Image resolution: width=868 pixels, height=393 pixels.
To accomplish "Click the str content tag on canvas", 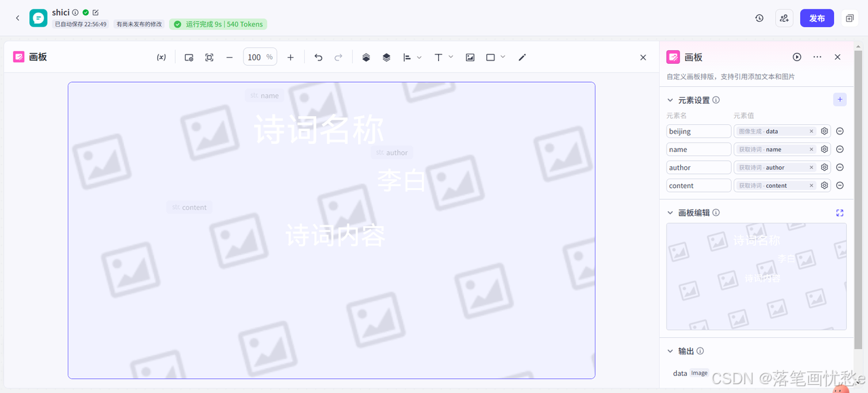I will click(189, 207).
